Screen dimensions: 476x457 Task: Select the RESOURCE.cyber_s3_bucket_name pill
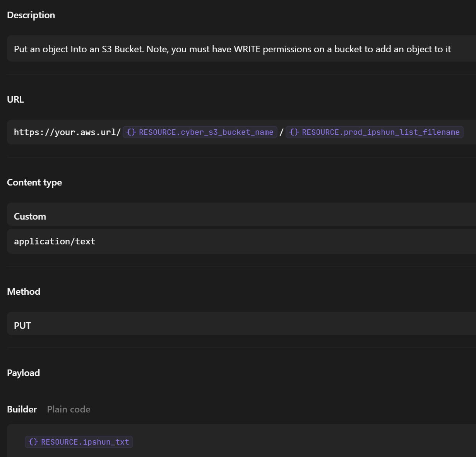206,132
